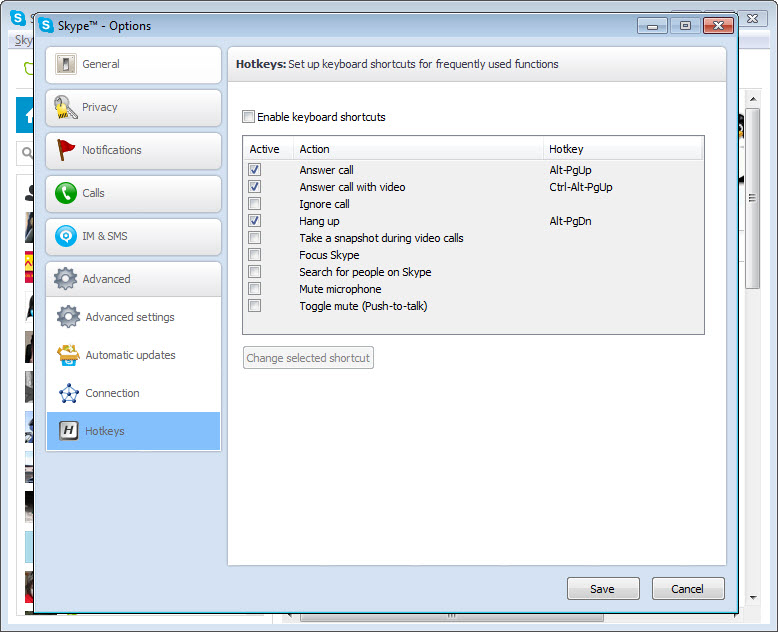Enable keyboard shortcuts checkbox
This screenshot has height=632, width=778.
pyautogui.click(x=248, y=117)
